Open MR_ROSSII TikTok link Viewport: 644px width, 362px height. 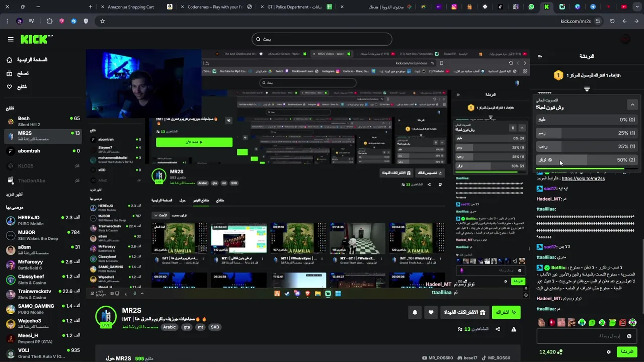pos(496,358)
